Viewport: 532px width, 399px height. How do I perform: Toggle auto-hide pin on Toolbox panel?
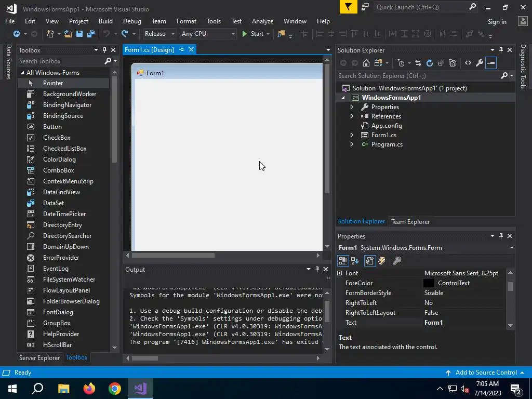(x=104, y=50)
